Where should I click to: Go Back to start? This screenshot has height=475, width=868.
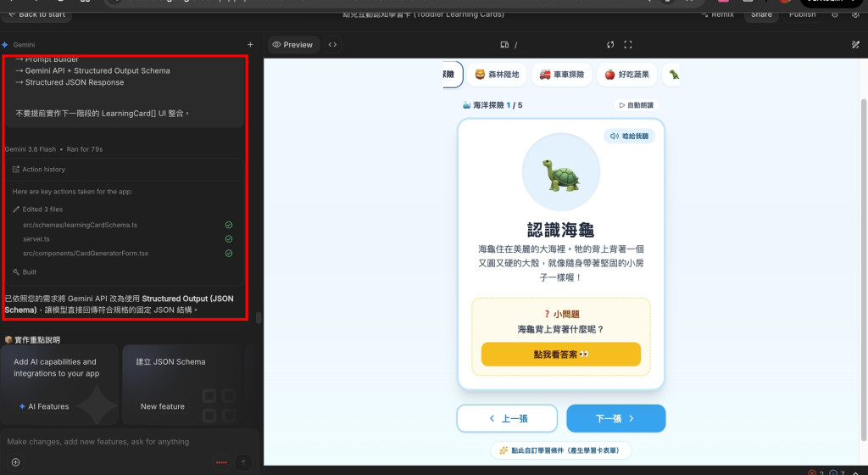coord(36,14)
